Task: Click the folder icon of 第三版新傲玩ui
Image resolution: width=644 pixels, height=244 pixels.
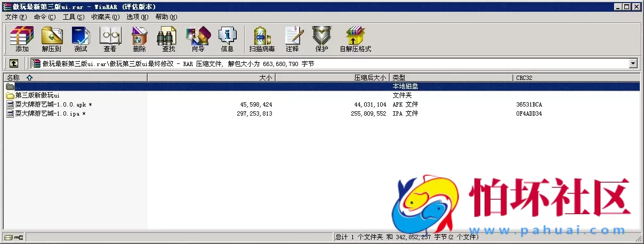Action: (10, 95)
